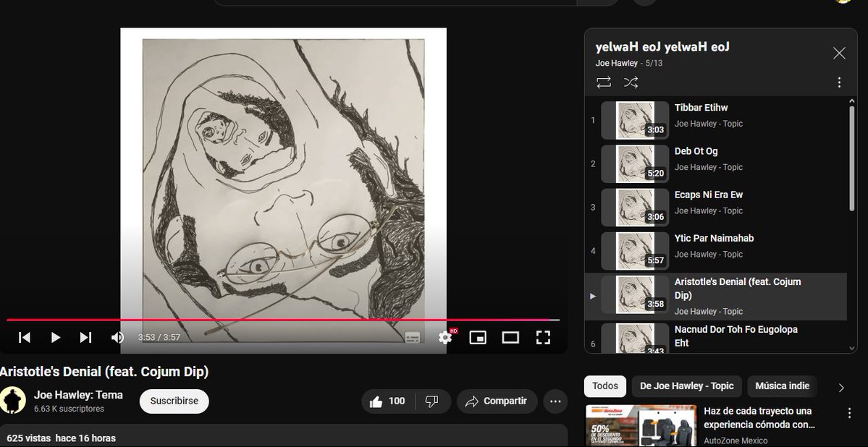Screen dimensions: 868x447
Task: Switch to theater mode view
Action: [x=510, y=338]
